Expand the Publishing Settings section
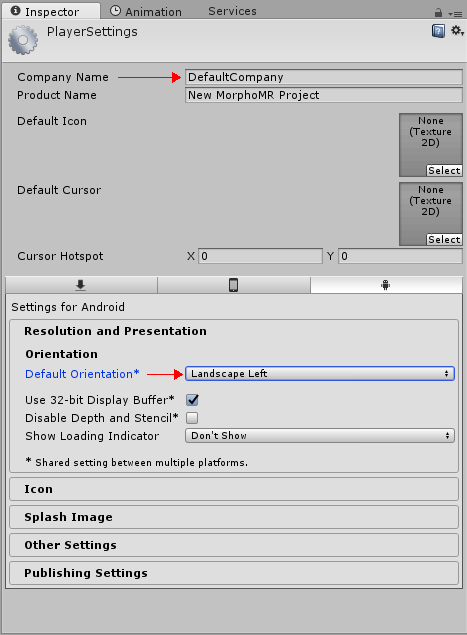Viewport: 467px width, 635px height. tap(234, 573)
